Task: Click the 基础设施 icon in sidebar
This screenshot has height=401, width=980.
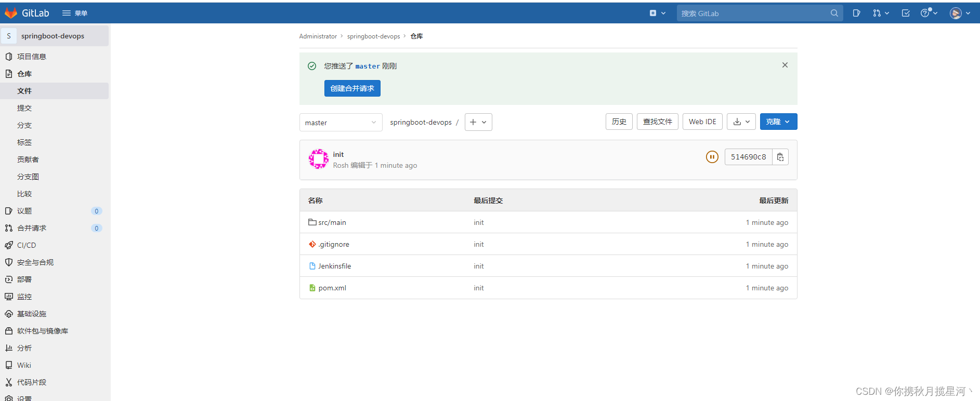Action: pyautogui.click(x=9, y=314)
